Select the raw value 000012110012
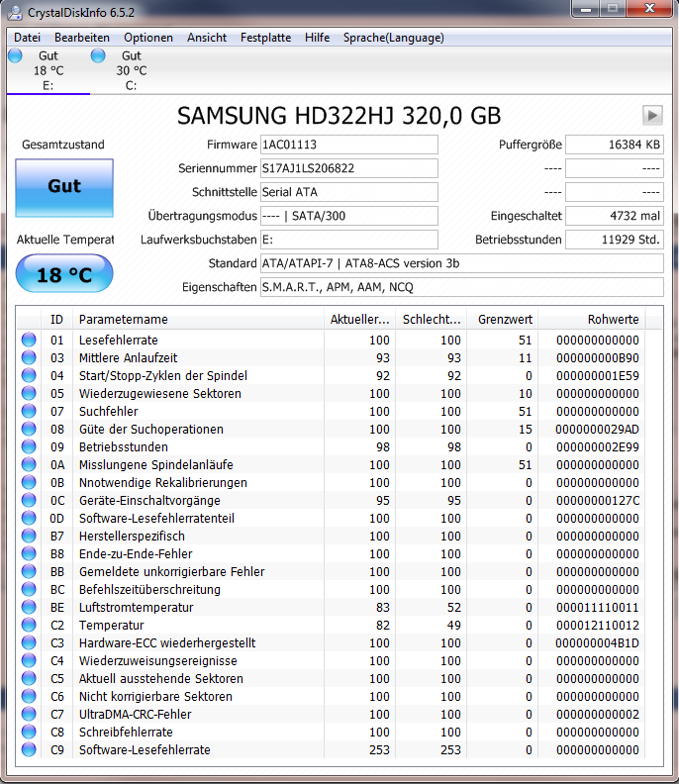The width and height of the screenshot is (679, 784). (x=598, y=625)
